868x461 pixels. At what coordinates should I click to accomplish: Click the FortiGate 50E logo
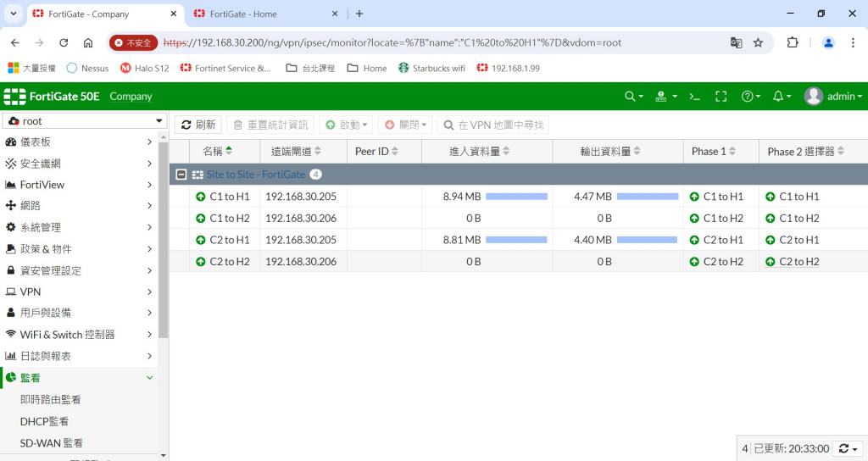52,97
